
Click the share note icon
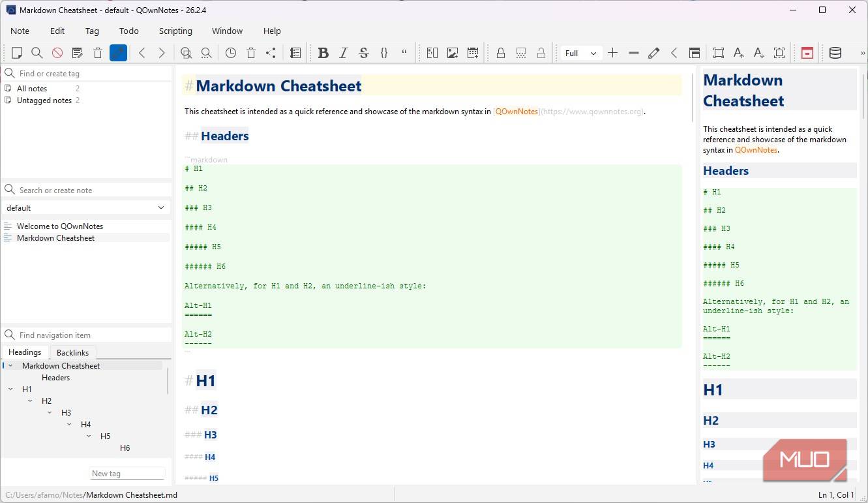click(x=271, y=53)
